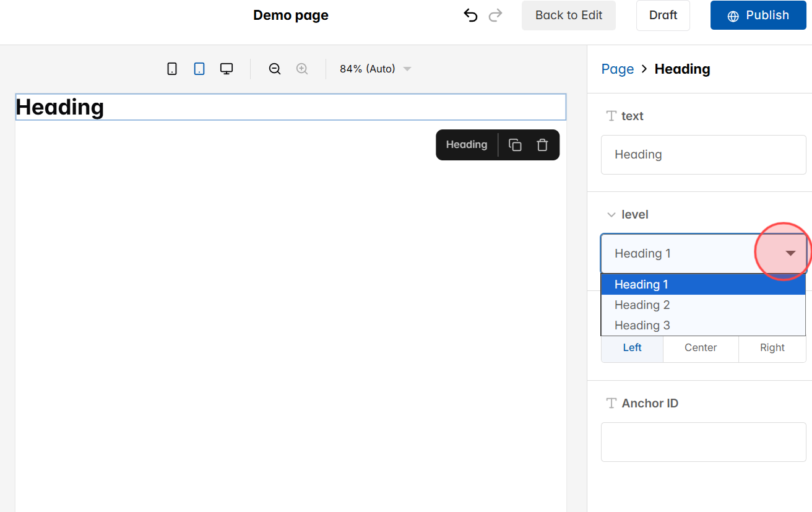Collapse the level section
The width and height of the screenshot is (812, 512).
point(611,214)
